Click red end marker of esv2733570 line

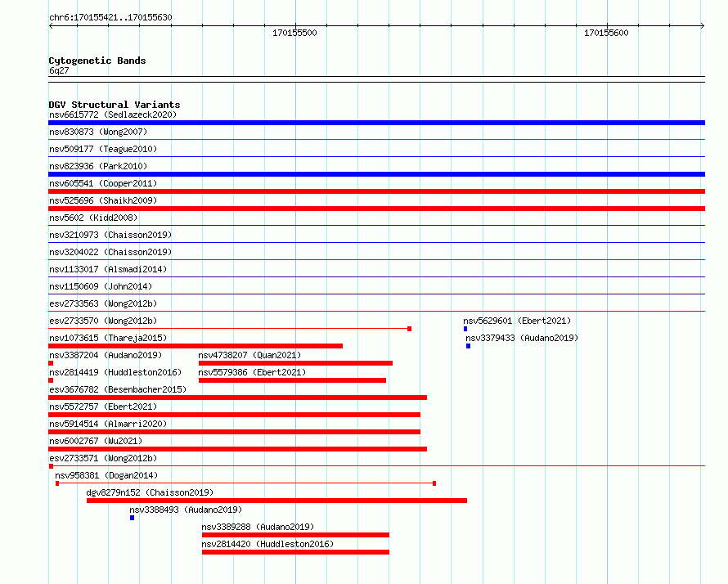pyautogui.click(x=410, y=329)
